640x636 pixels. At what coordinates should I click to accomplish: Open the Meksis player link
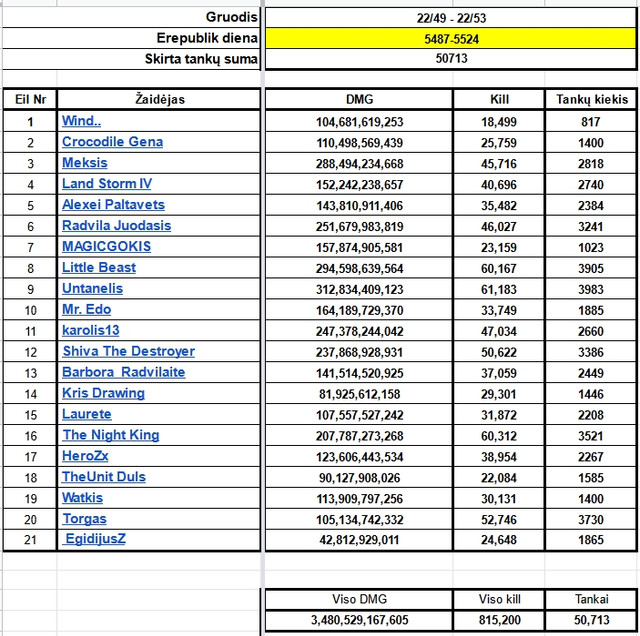[x=84, y=162]
